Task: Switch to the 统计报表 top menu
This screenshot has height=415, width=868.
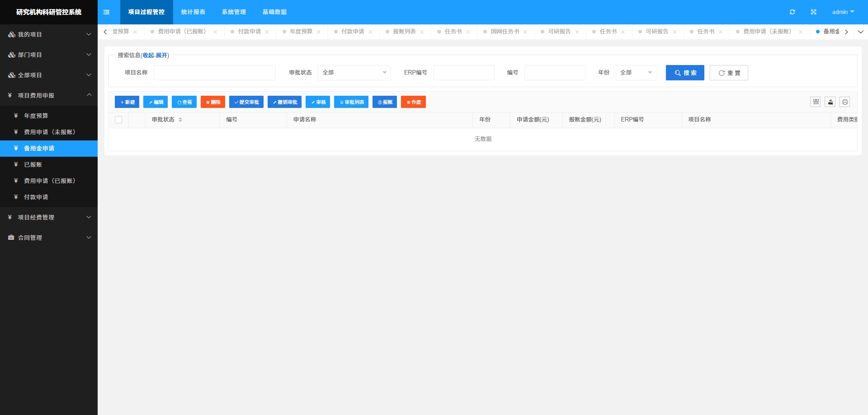Action: 193,12
